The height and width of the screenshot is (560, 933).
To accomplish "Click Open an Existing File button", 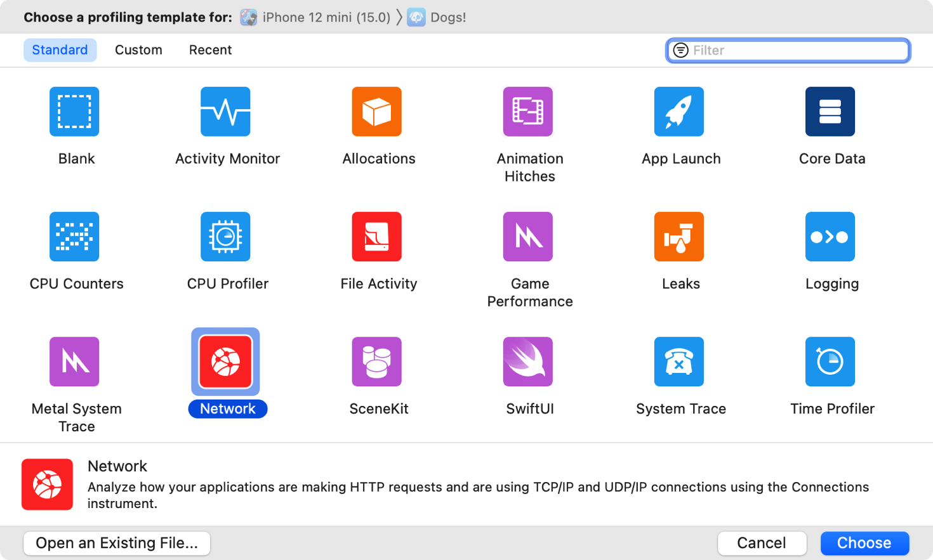I will tap(117, 543).
